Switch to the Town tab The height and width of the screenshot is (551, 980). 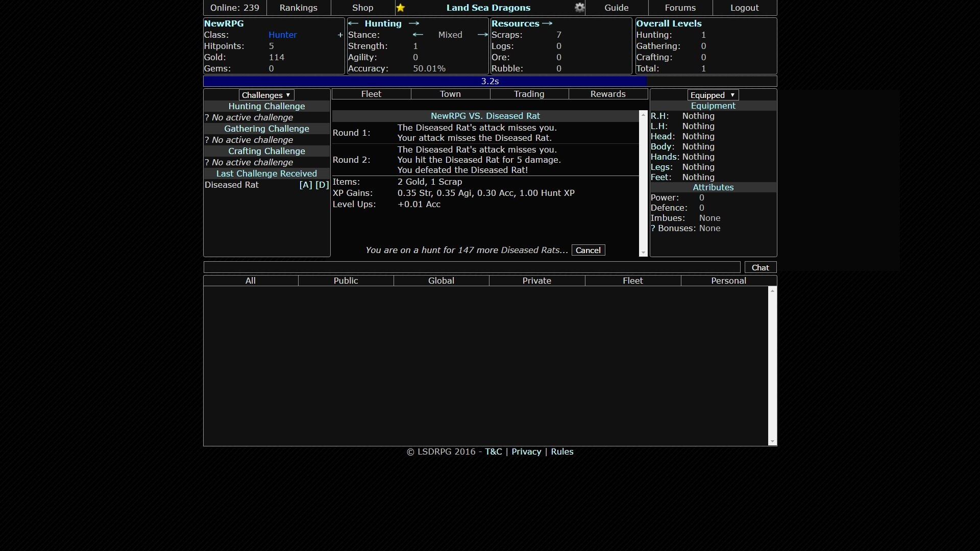(450, 94)
